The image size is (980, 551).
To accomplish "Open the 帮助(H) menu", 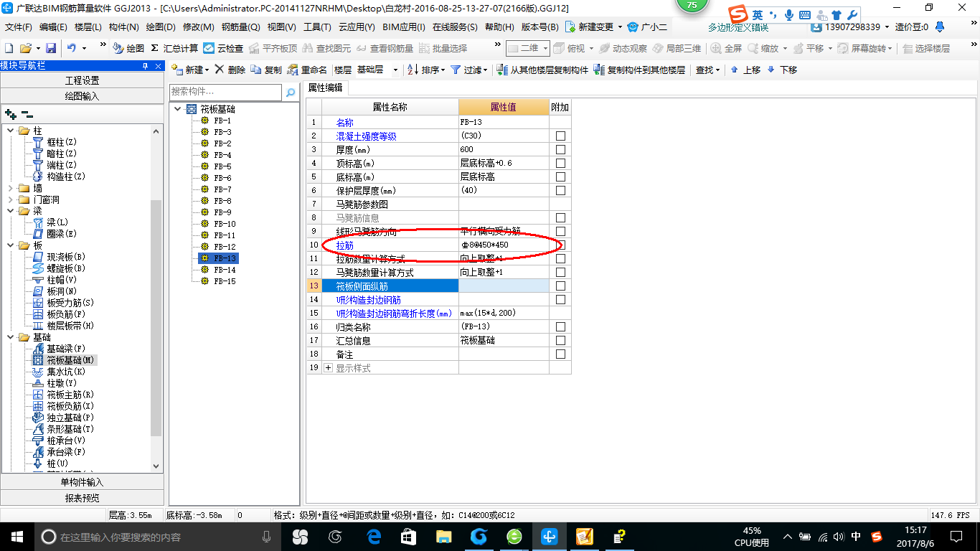I will click(499, 27).
